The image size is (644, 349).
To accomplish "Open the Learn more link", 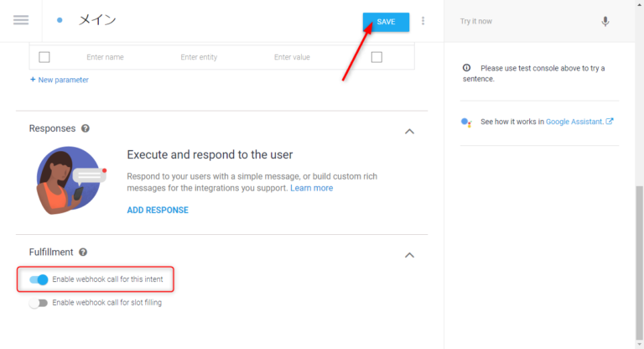I will coord(311,188).
